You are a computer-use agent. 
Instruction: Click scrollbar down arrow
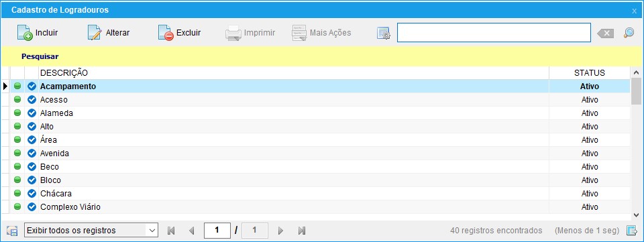click(636, 215)
